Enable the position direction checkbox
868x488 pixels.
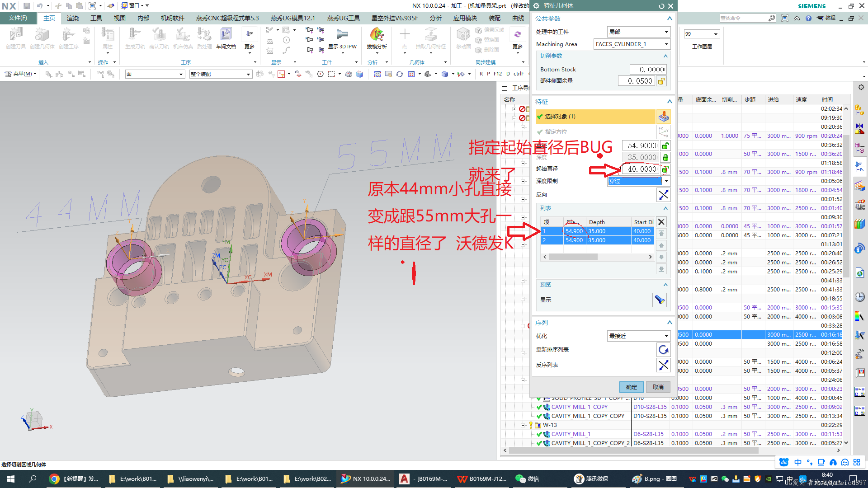click(x=541, y=131)
